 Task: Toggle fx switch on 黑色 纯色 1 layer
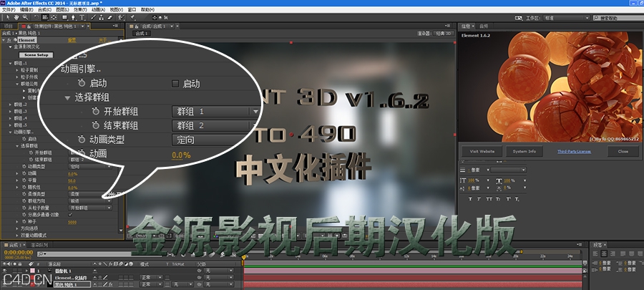[110, 284]
